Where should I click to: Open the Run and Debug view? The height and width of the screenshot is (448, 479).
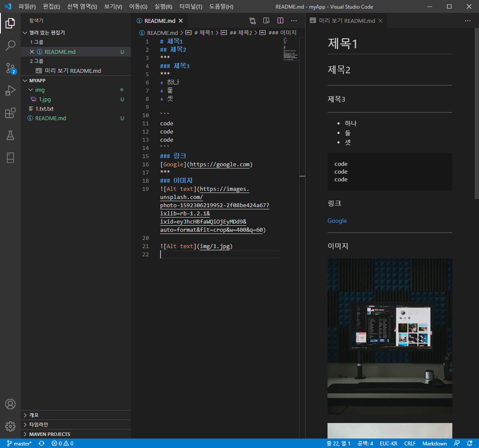[10, 90]
